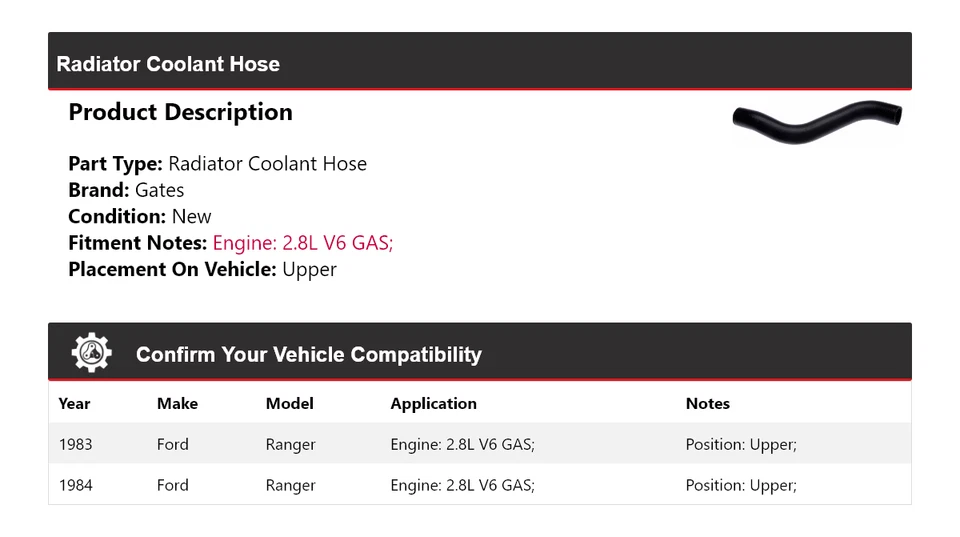Click Ranger in the 1984 row
The width and height of the screenshot is (960, 537).
[290, 485]
